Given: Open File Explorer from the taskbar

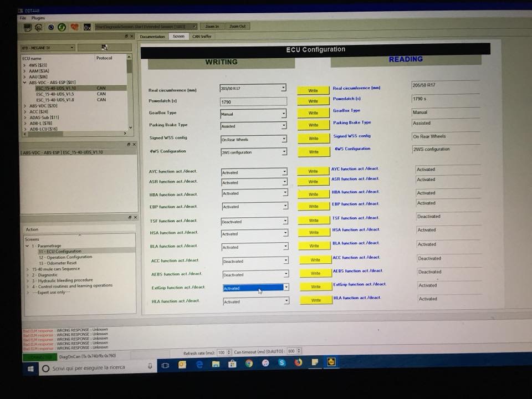Looking at the screenshot, I should [x=216, y=364].
